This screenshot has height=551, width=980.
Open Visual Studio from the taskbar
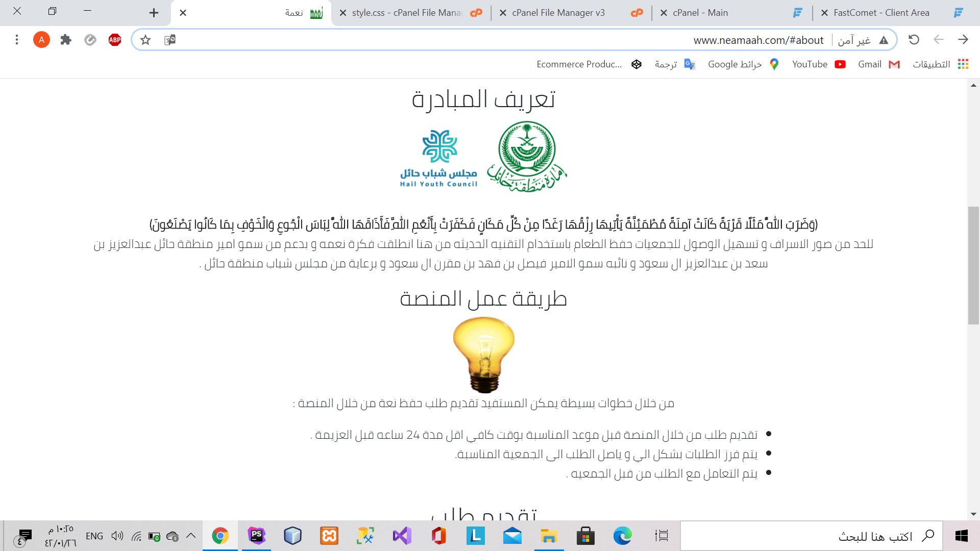pos(402,536)
